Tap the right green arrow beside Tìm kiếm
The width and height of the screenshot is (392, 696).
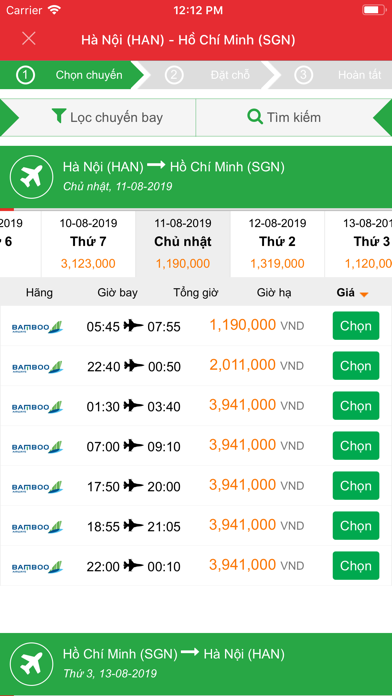point(383,118)
